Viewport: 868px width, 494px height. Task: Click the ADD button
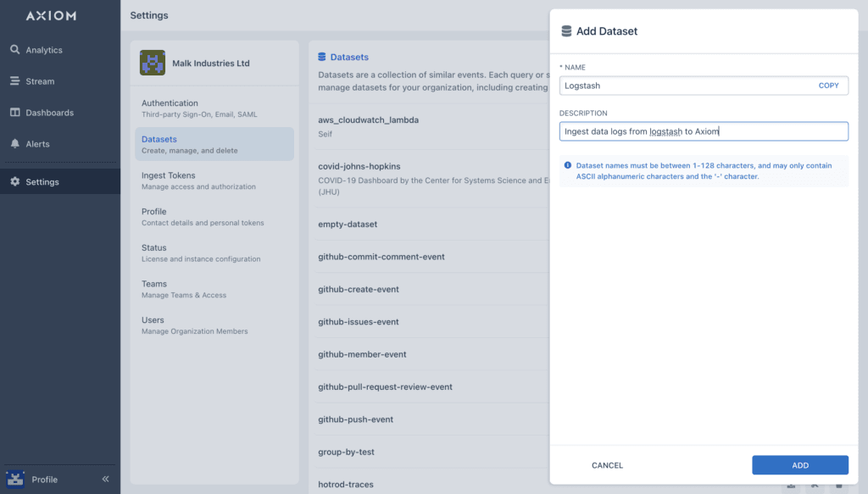point(800,465)
